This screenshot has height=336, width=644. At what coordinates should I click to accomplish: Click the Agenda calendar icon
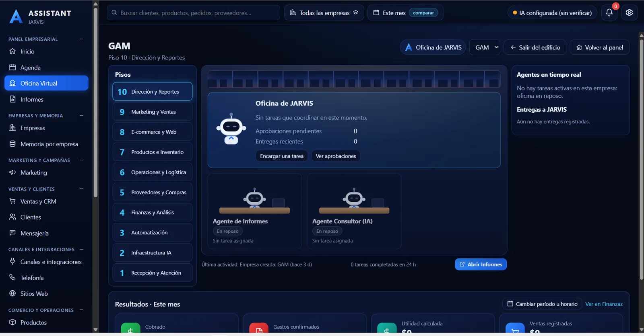12,68
